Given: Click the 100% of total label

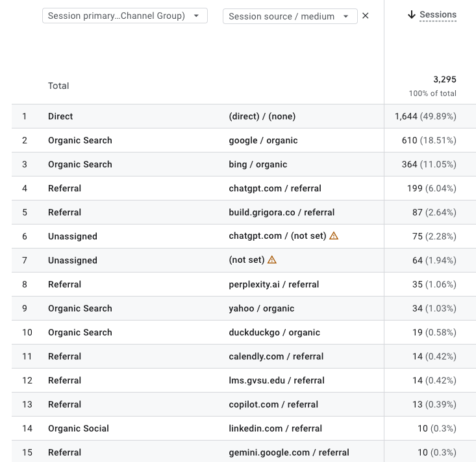Looking at the screenshot, I should point(432,93).
